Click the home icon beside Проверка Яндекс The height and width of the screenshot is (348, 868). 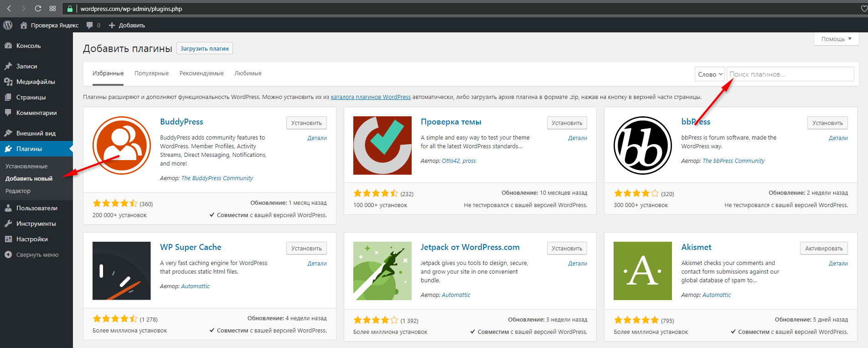(x=24, y=25)
